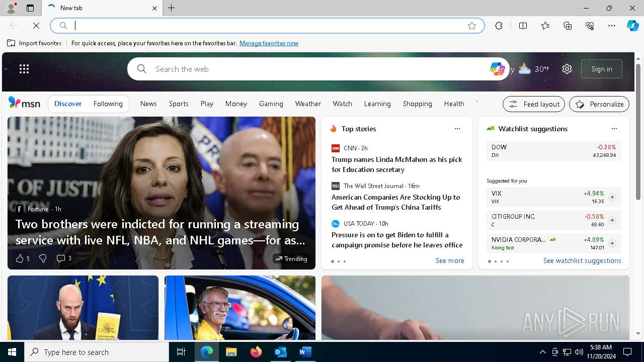Open Copilot sidebar
This screenshot has width=644, height=362.
coord(632,26)
